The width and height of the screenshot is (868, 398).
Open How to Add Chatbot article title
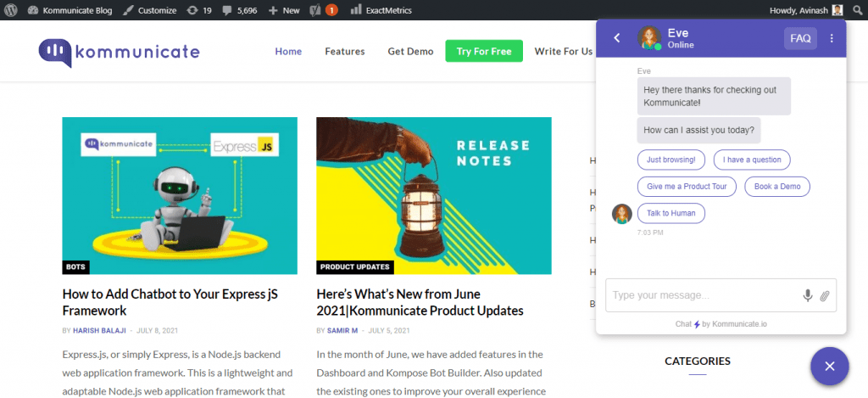(170, 302)
